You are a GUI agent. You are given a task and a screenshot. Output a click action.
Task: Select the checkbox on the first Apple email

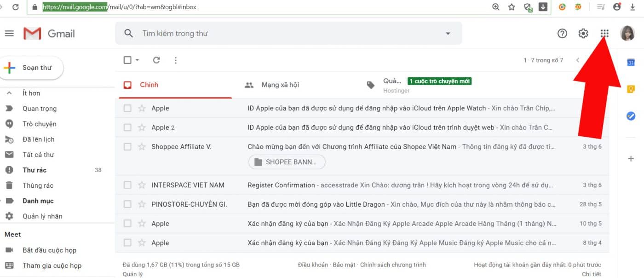click(x=127, y=108)
